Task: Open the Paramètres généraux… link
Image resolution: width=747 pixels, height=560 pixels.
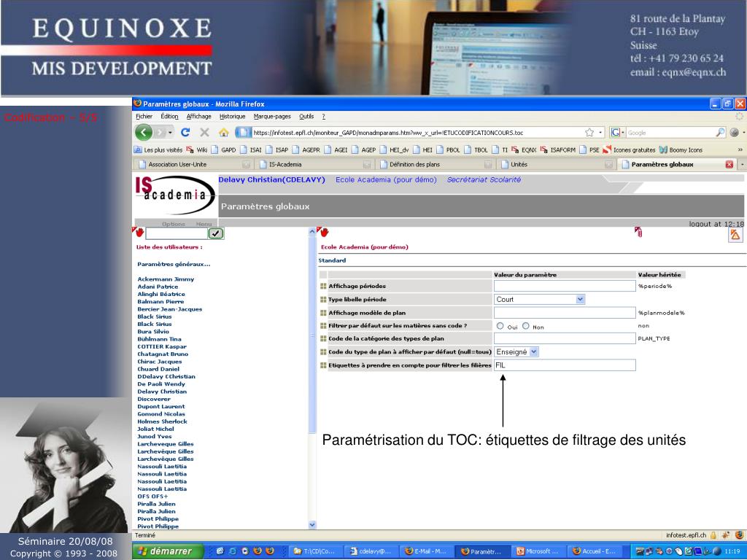Action: coord(174,264)
